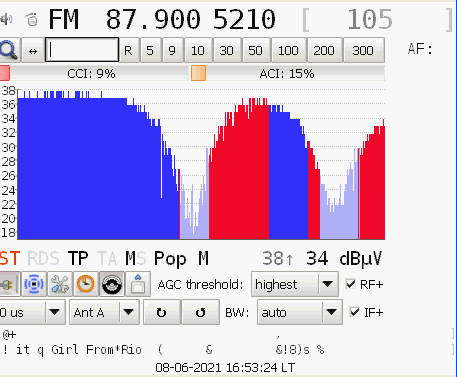Click the 34 signal level reading

point(317,259)
